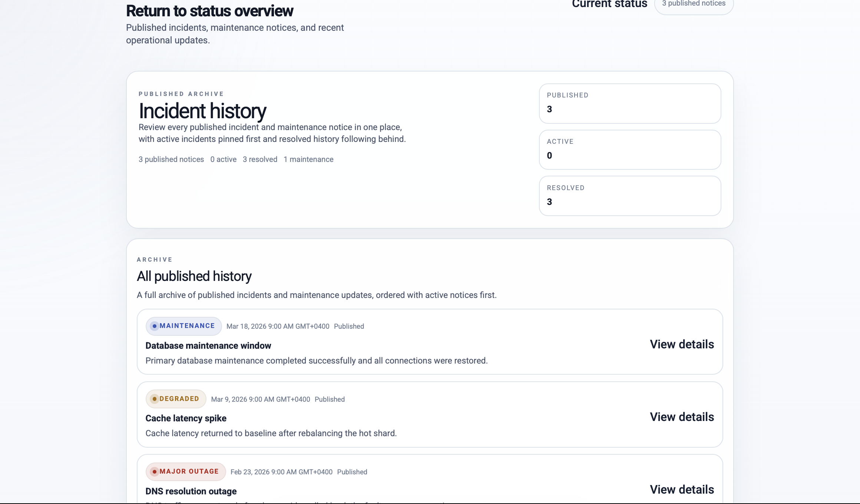Screen dimensions: 860x504
Task: Click the MAJOR OUTAGE status badge
Action: 186,471
